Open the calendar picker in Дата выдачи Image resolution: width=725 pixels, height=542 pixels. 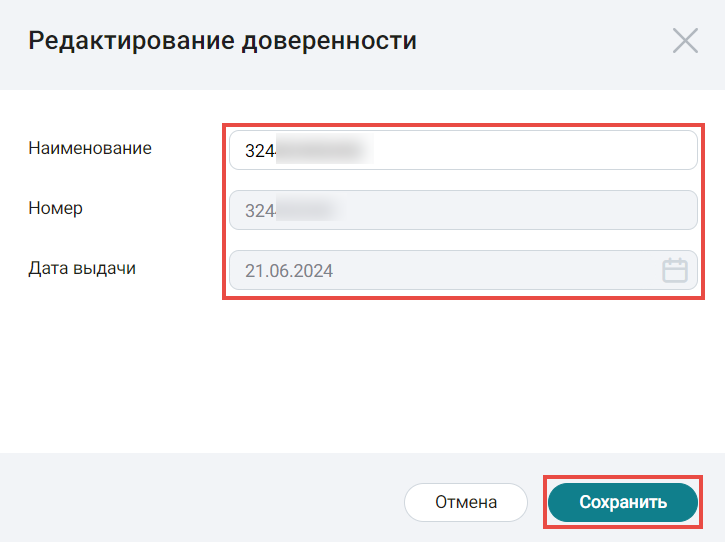pyautogui.click(x=675, y=270)
